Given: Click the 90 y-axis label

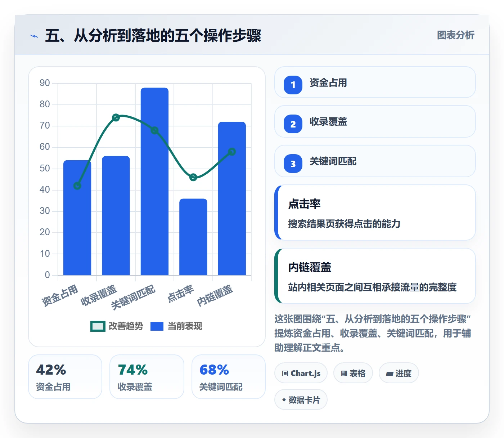Looking at the screenshot, I should 45,83.
